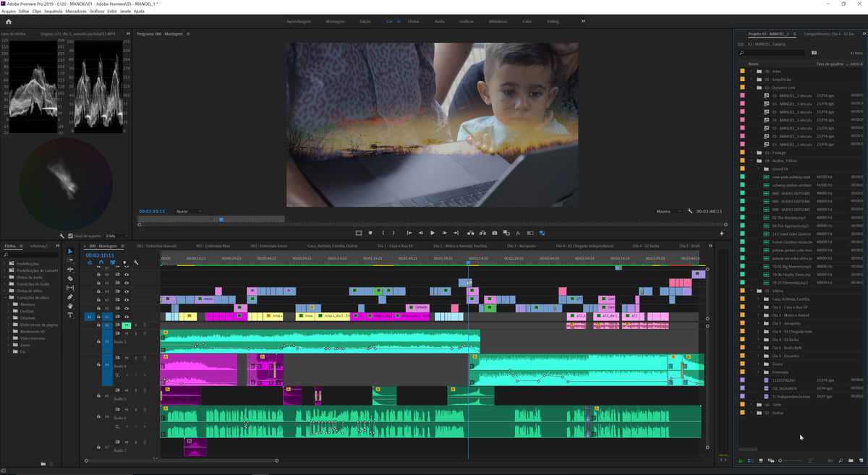The height and width of the screenshot is (475, 868).
Task: Open Program monitor wrench settings
Action: 690,211
